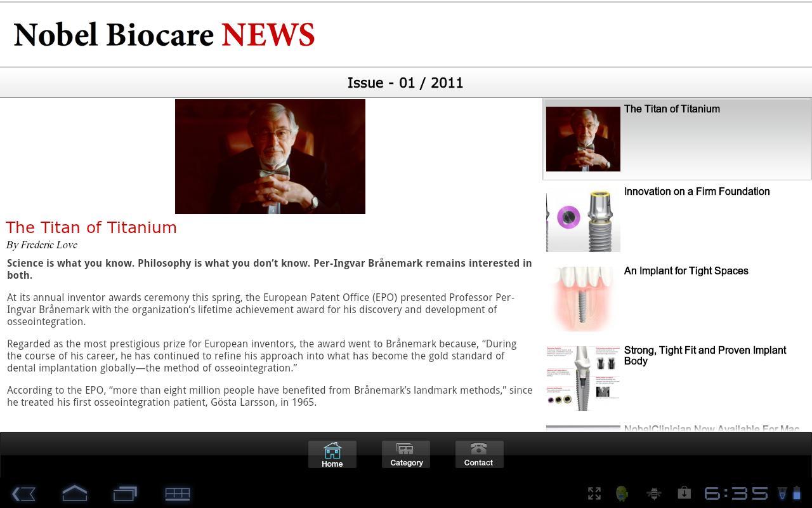Open the download notification icon
Image resolution: width=812 pixels, height=508 pixels.
tap(683, 493)
